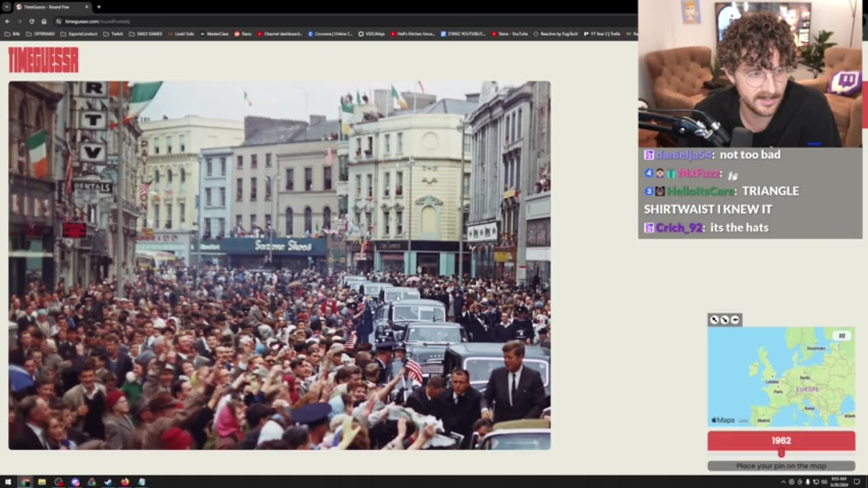Open the Reactive by FugiTech bookmark
This screenshot has width=868, height=488.
click(x=556, y=33)
